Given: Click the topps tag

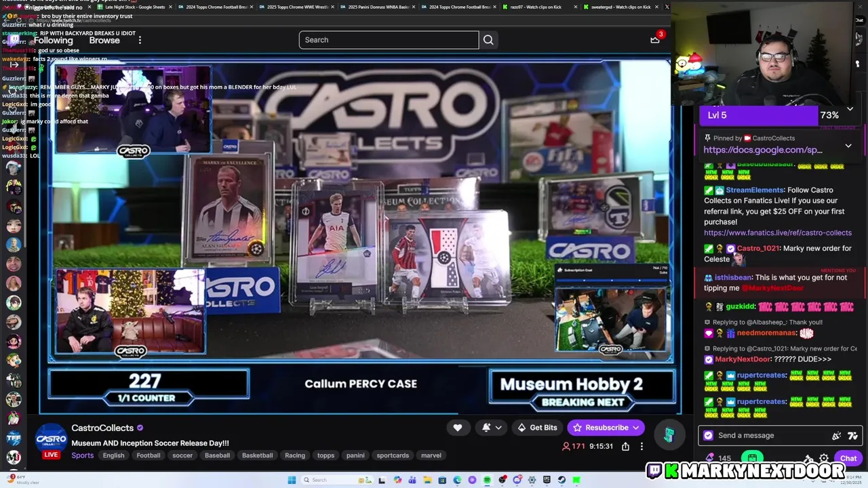Looking at the screenshot, I should pos(325,455).
